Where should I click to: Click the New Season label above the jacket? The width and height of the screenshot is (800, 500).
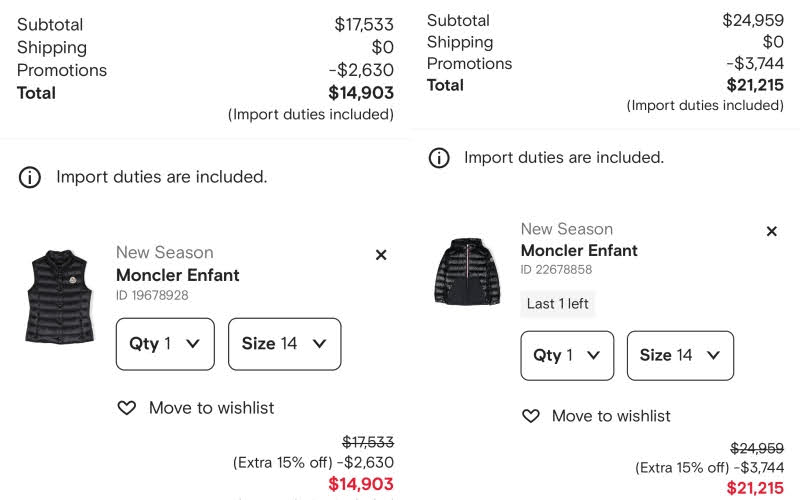(567, 229)
